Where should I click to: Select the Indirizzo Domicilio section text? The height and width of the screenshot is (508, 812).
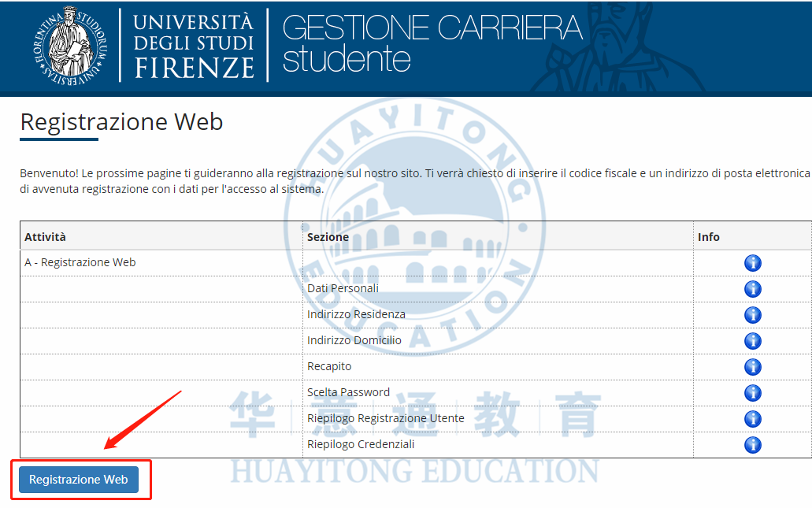tap(354, 340)
